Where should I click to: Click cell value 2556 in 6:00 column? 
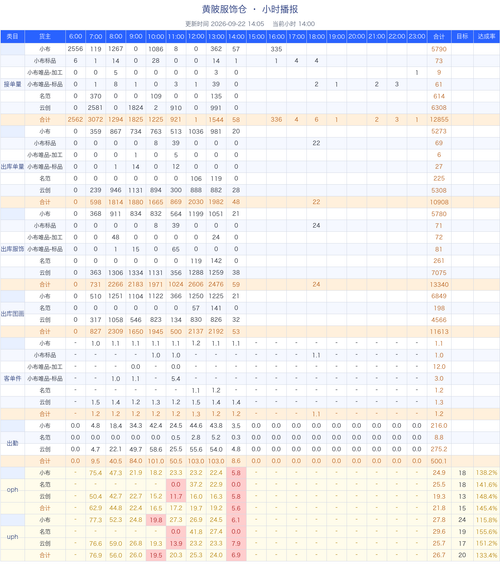coord(75,49)
